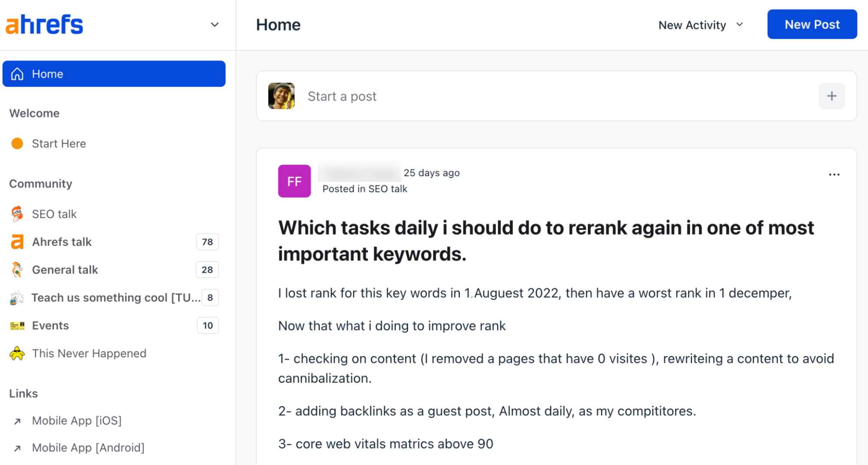The width and height of the screenshot is (868, 465).
Task: Click the plus icon to attach to post
Action: pyautogui.click(x=832, y=96)
